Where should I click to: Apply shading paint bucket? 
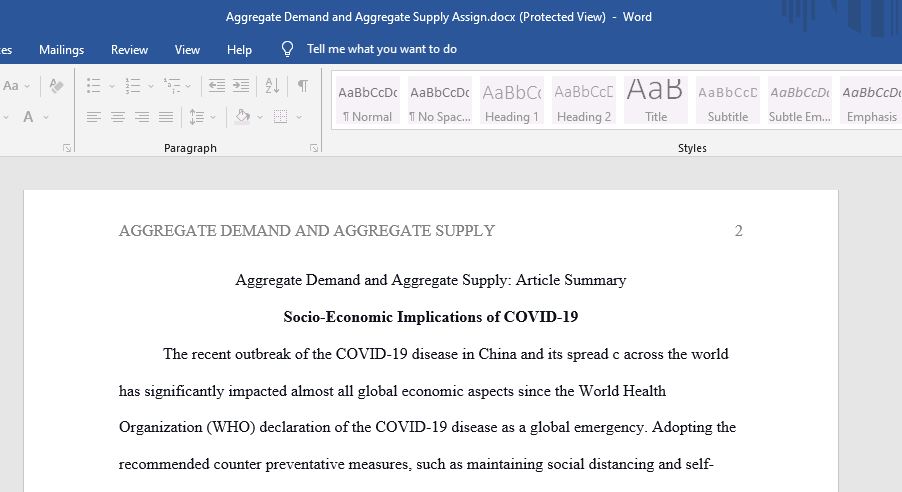(x=243, y=117)
